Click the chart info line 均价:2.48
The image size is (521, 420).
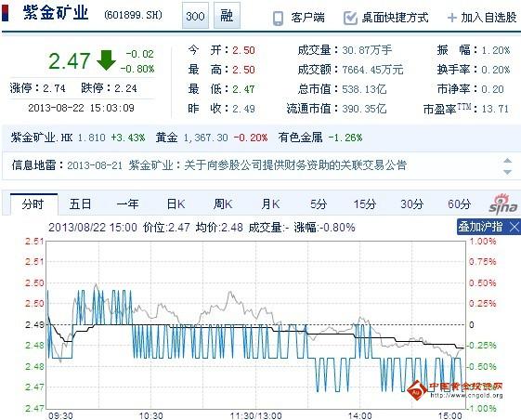219,228
